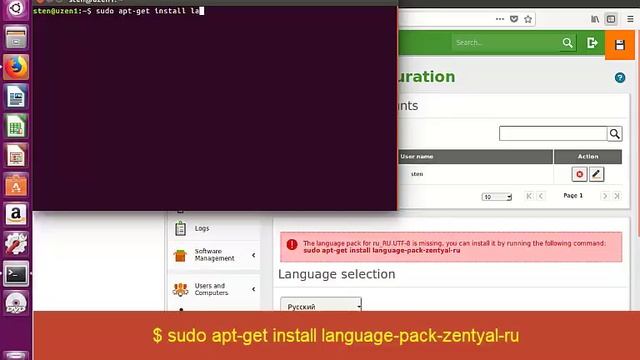Open the Amazon launcher icon

(16, 214)
